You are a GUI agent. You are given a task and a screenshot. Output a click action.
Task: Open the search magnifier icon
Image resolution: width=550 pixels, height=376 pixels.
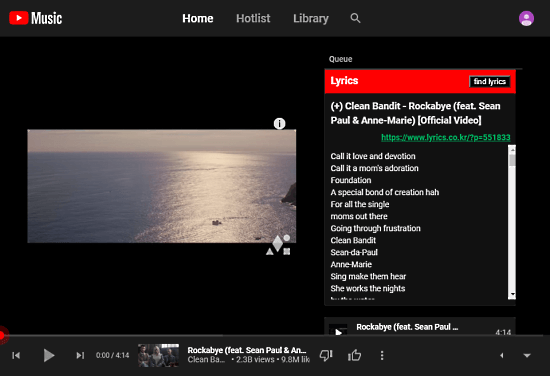click(x=355, y=18)
